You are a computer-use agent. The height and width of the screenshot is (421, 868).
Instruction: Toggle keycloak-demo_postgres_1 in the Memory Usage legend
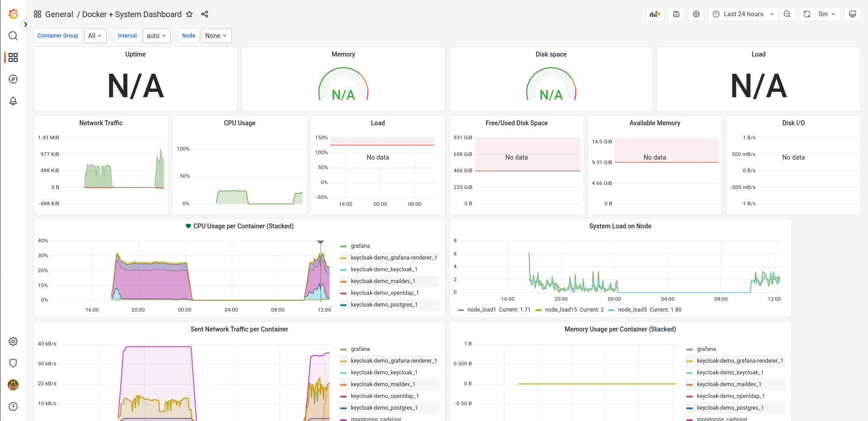(x=730, y=408)
